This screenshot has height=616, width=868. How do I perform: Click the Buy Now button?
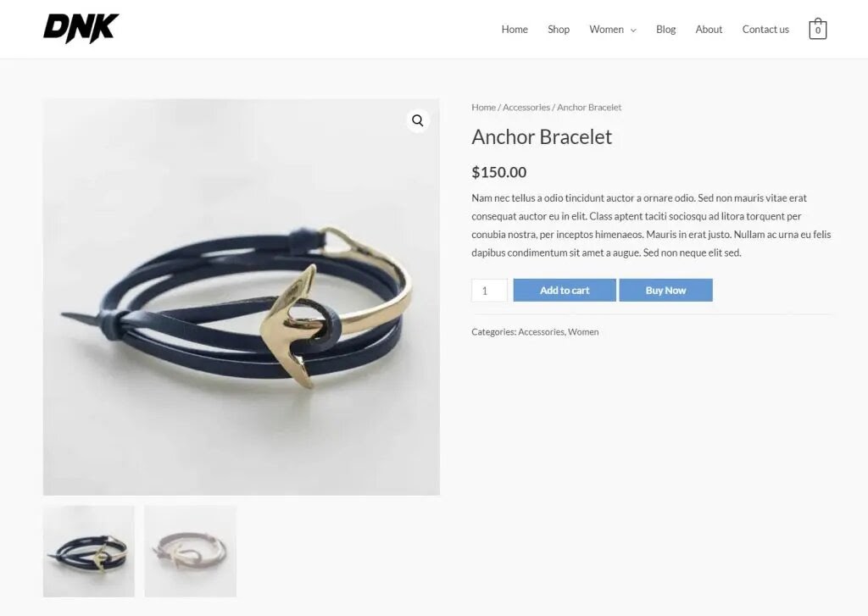coord(665,290)
